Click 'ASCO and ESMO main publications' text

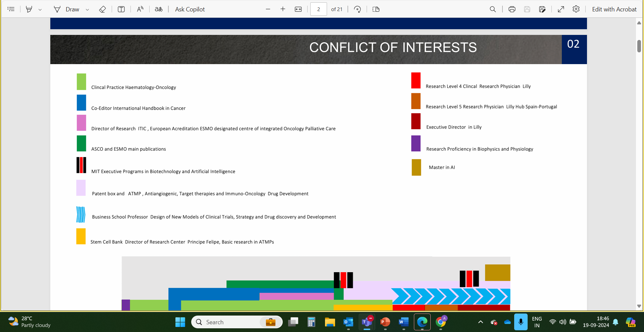(128, 149)
